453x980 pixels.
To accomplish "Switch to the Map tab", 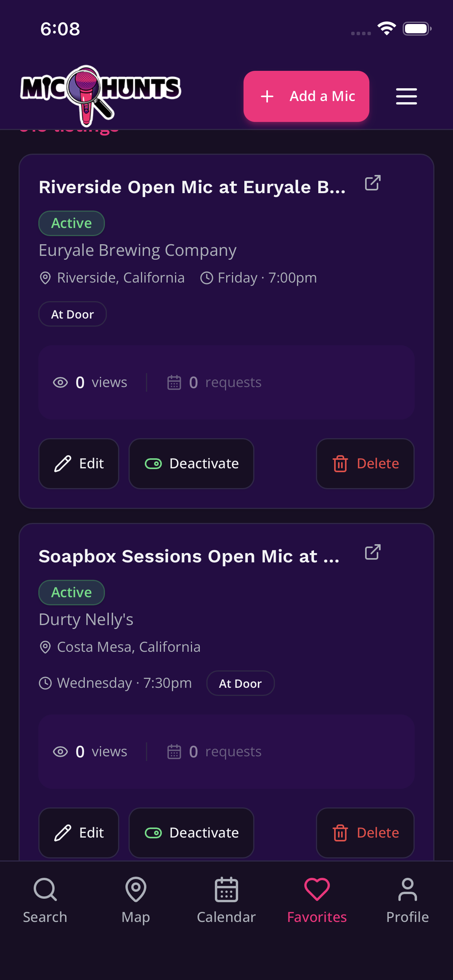I will (x=136, y=900).
